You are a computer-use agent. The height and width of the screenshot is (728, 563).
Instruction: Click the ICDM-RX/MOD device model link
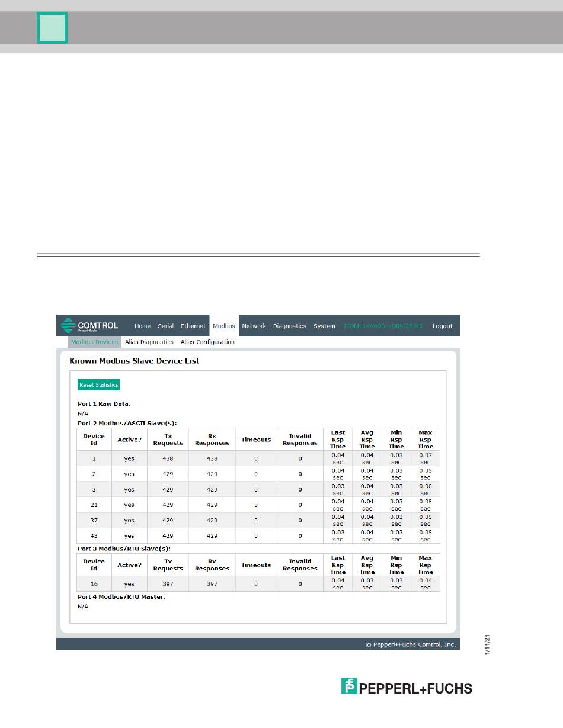click(x=383, y=326)
